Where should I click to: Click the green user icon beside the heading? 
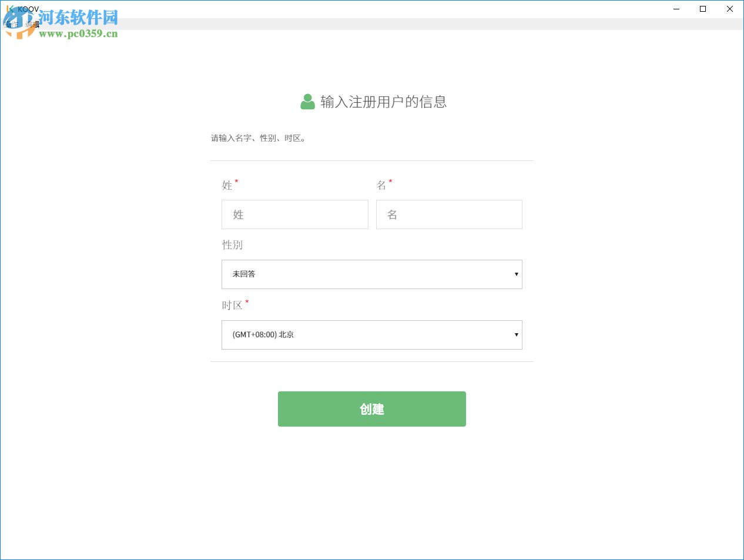tap(307, 102)
